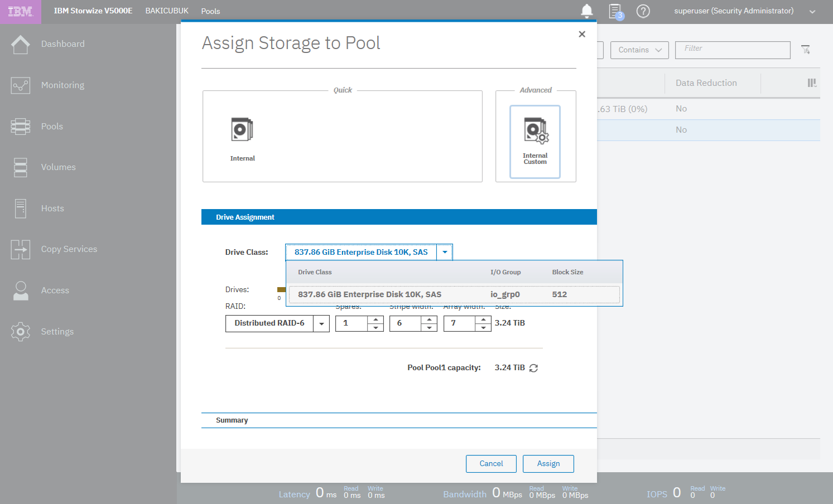Expand the Drive Class dropdown arrow
Image resolution: width=833 pixels, height=504 pixels.
coord(445,252)
